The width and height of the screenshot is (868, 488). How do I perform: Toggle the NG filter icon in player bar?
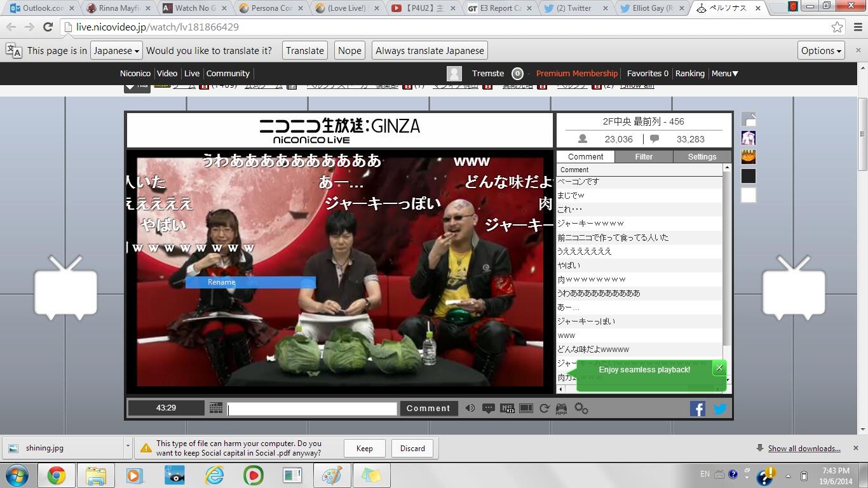pyautogui.click(x=507, y=409)
